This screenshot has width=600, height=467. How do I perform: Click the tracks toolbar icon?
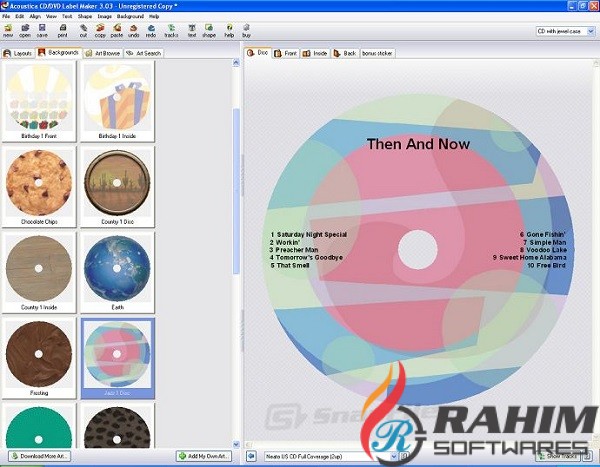(x=171, y=31)
